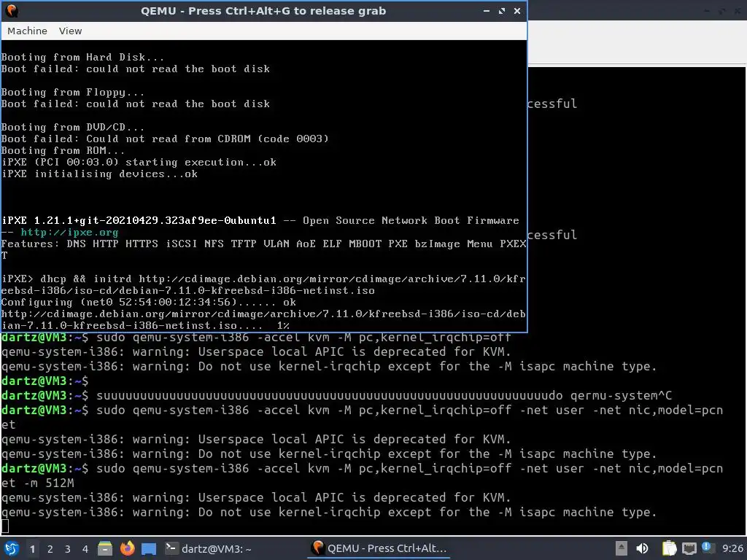Open the update notification tray icon
The height and width of the screenshot is (560, 747).
707,548
